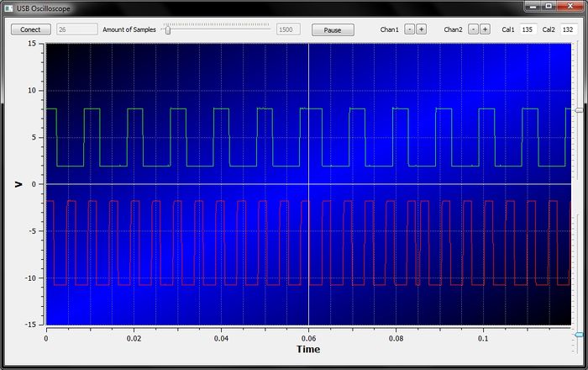This screenshot has height=370, width=588.
Task: Focus the Cal2 value field
Action: pyautogui.click(x=568, y=29)
